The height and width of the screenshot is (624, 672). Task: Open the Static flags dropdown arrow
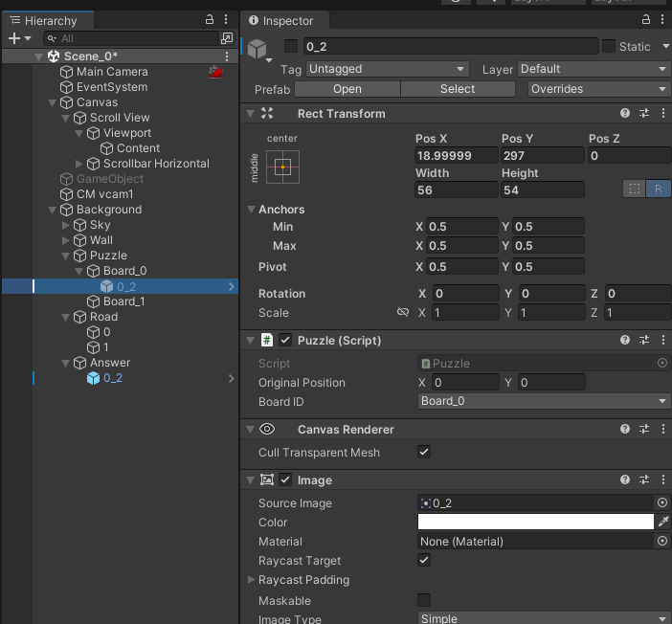point(665,46)
